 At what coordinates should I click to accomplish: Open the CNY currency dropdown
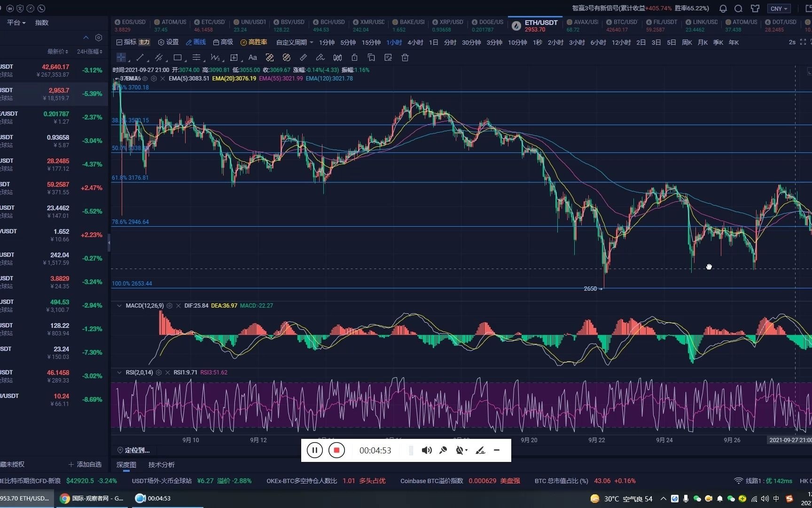(779, 8)
